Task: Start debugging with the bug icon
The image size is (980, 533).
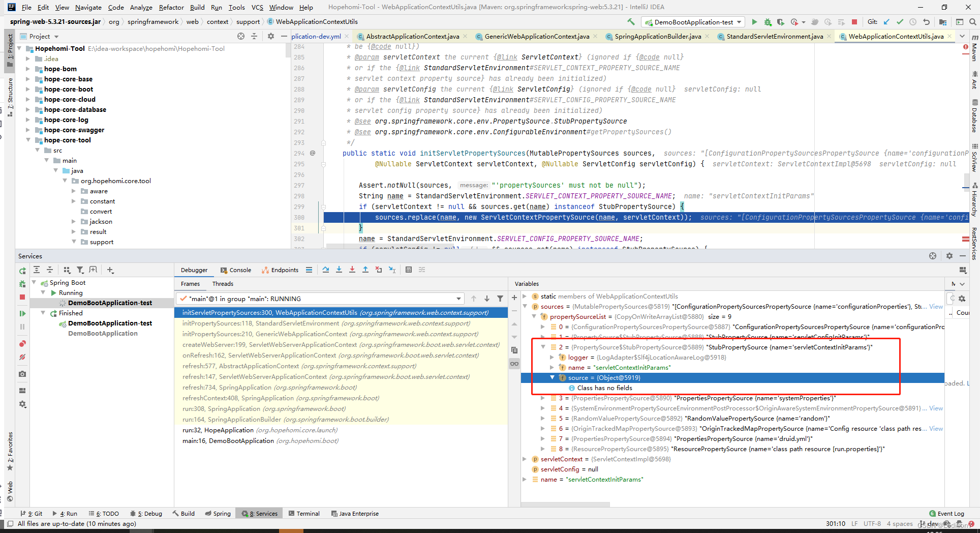Action: coord(768,22)
